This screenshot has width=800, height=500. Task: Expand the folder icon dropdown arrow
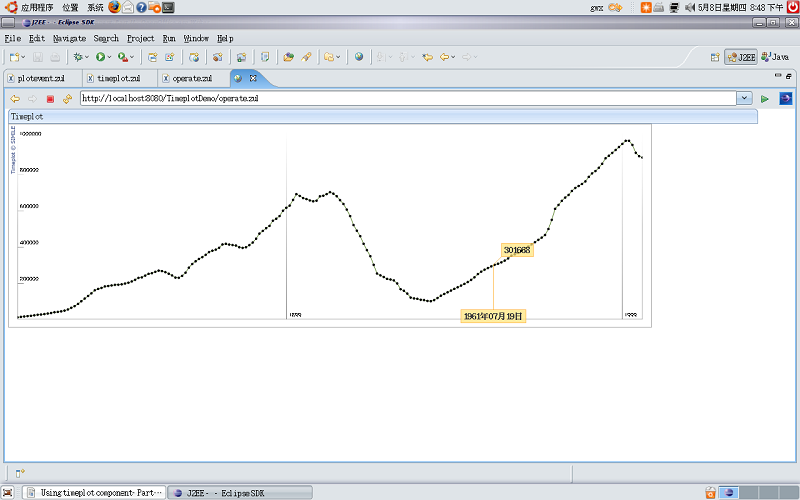coord(338,57)
